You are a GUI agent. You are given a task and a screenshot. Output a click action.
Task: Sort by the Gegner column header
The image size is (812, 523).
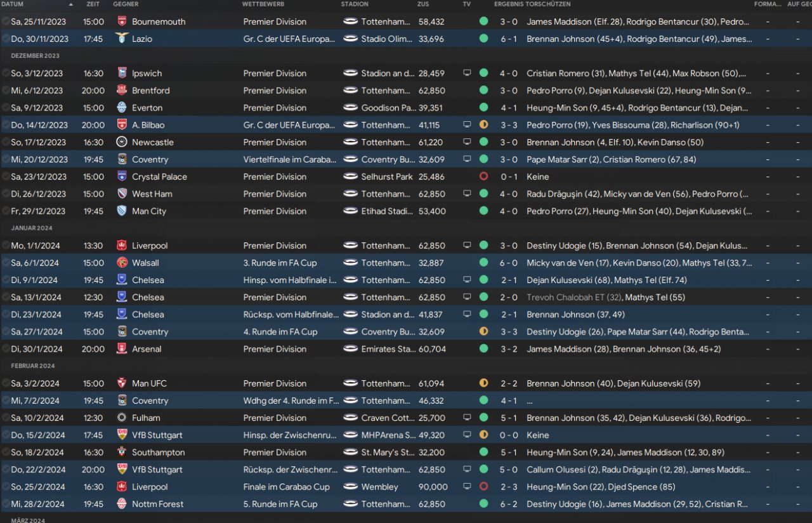(126, 4)
